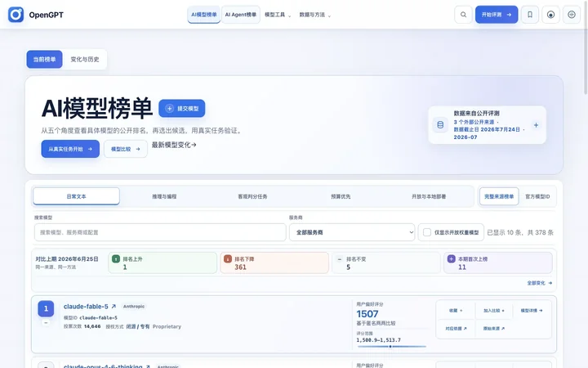Click 加入比较 for claude-fable-5
The image size is (588, 368).
coord(494,311)
